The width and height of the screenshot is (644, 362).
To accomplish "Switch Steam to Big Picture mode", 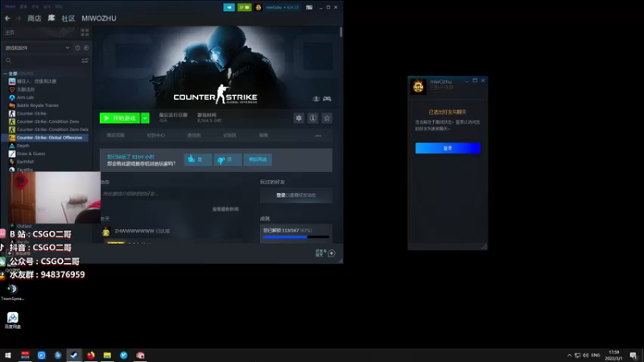I will [x=309, y=7].
